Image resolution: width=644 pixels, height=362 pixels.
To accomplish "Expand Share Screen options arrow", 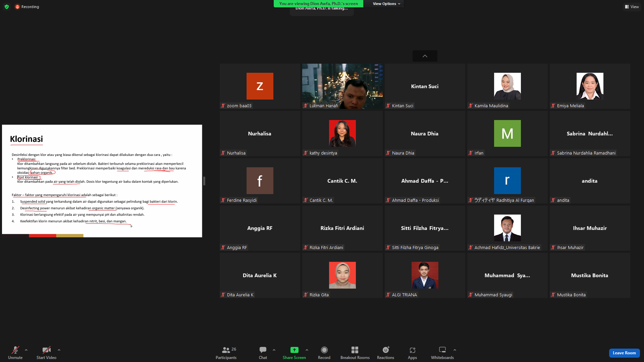I will coord(307,350).
